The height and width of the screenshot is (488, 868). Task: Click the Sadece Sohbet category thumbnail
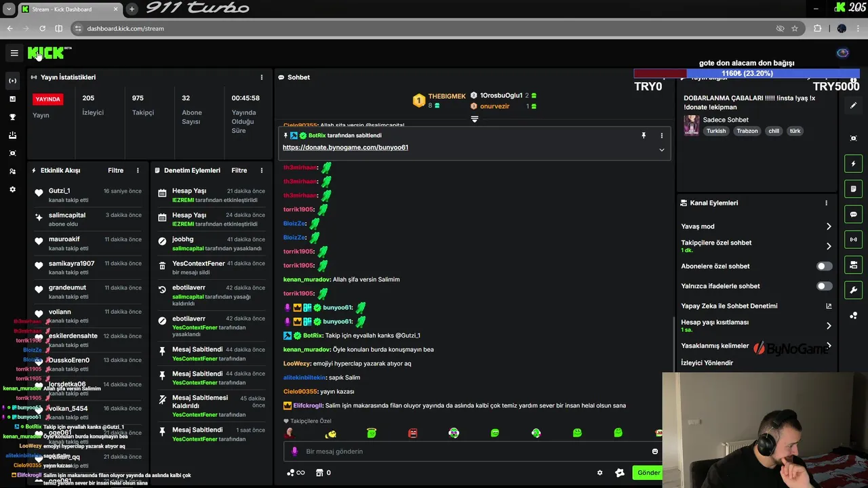pyautogui.click(x=691, y=125)
